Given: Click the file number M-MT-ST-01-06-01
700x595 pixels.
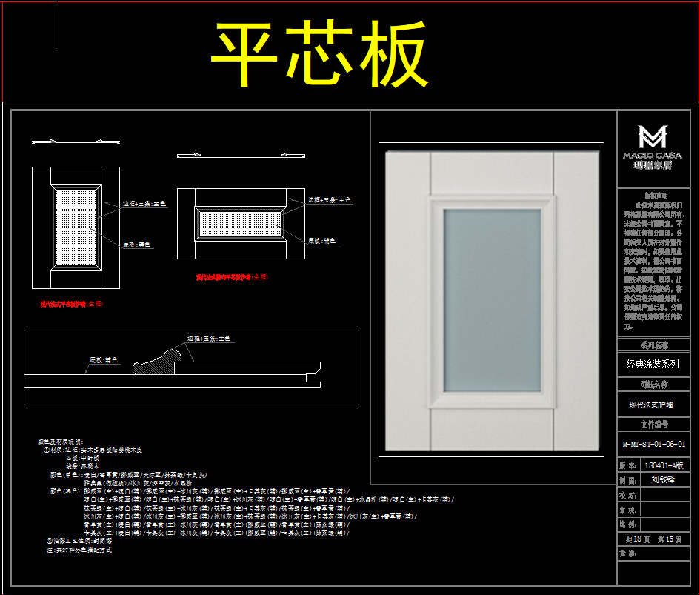Looking at the screenshot, I should tap(653, 445).
